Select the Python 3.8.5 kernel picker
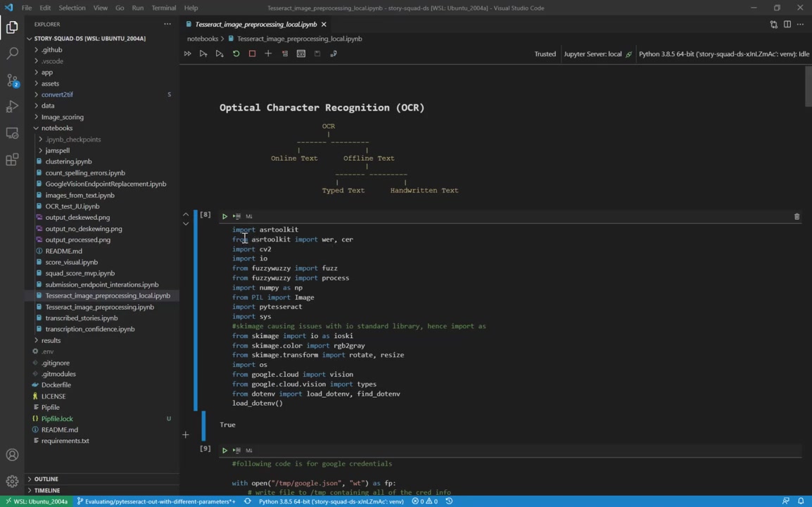 (x=723, y=54)
